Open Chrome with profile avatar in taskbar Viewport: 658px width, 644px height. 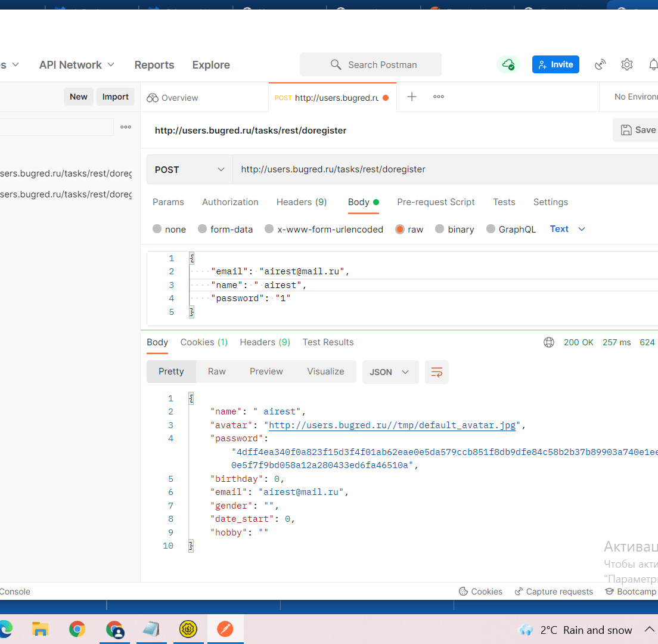point(114,629)
